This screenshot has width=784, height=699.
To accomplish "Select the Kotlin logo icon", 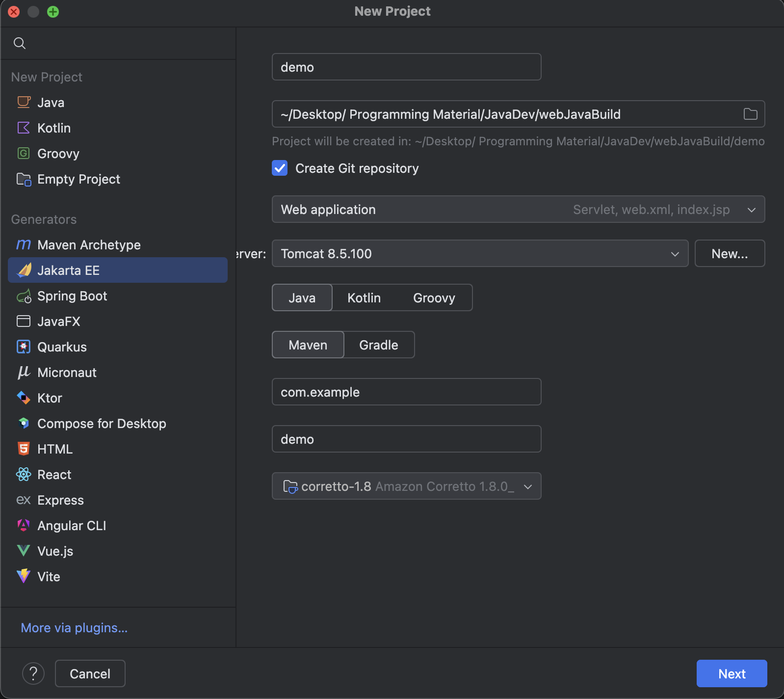I will click(24, 128).
